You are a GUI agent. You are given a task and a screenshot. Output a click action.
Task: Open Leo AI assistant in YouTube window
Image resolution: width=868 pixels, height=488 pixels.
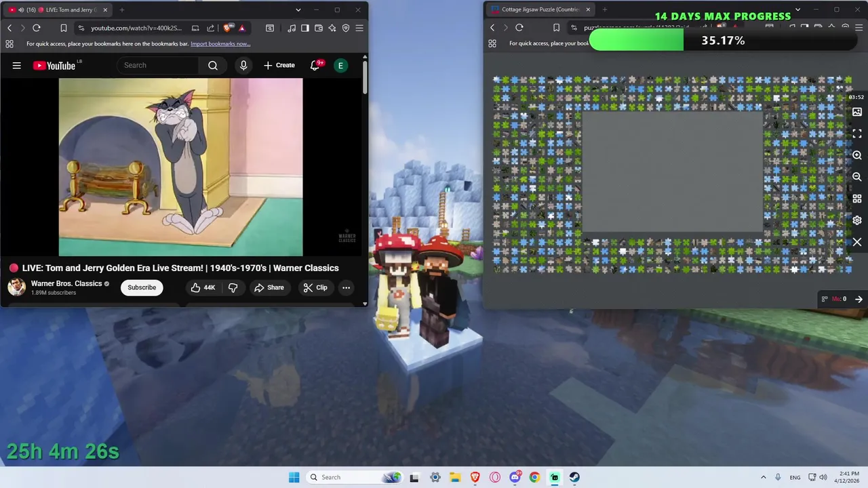coord(332,28)
